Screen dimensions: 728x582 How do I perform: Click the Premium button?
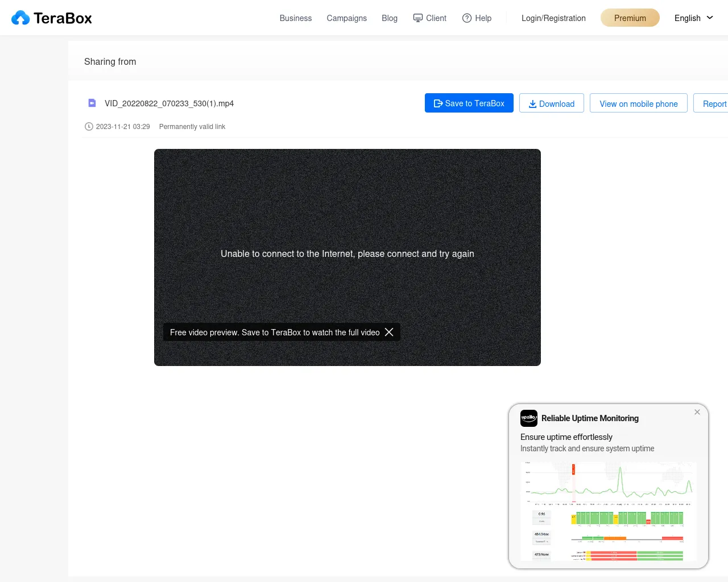[x=630, y=18]
